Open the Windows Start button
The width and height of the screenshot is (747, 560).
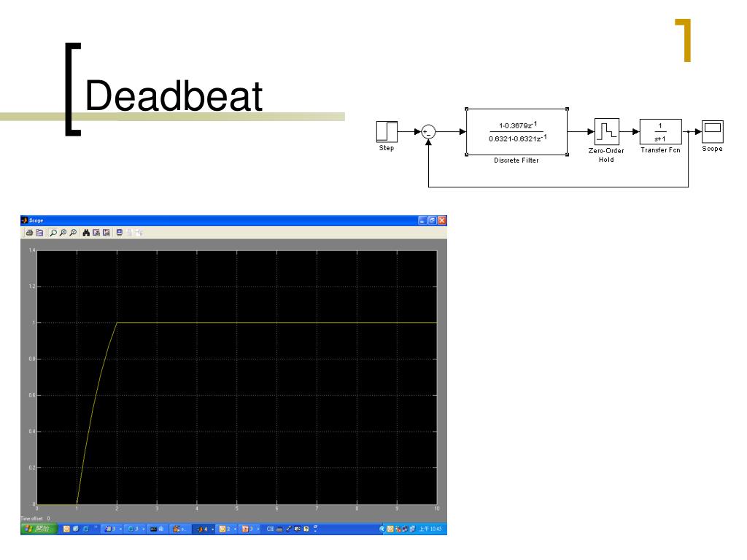[39, 529]
